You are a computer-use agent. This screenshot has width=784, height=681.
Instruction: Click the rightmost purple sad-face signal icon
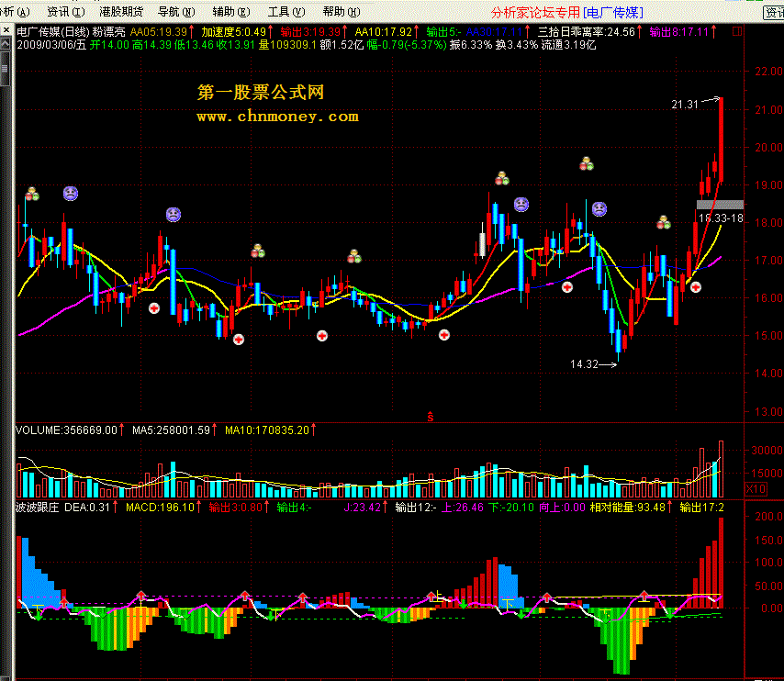599,208
